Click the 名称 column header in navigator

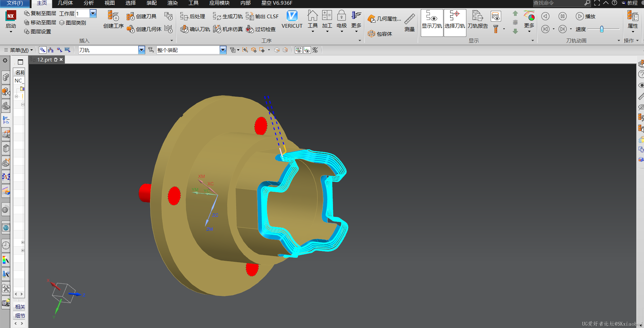20,72
